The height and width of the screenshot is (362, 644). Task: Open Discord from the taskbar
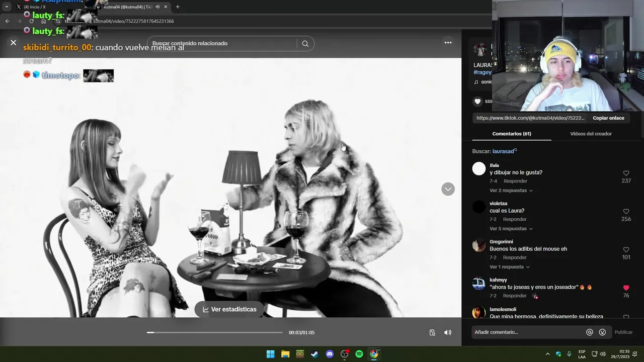click(x=330, y=354)
